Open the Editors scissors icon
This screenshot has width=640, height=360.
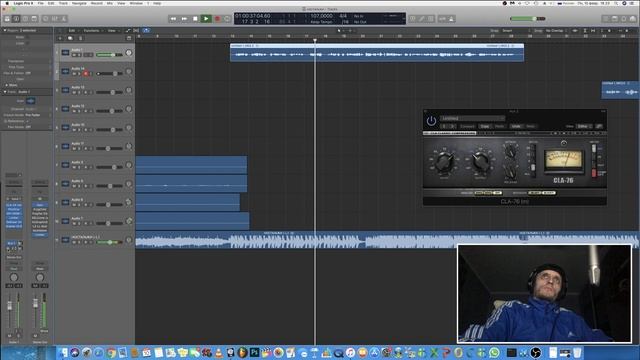point(64,19)
